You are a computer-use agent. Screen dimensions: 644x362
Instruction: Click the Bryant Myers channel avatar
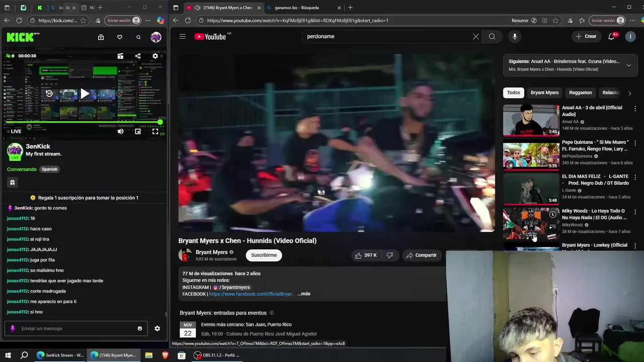185,255
